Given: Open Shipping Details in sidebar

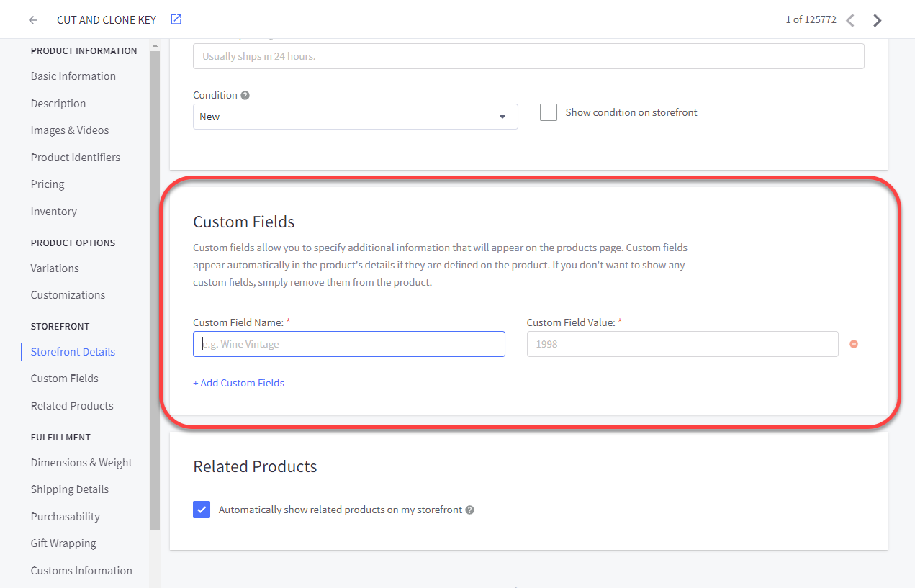Looking at the screenshot, I should click(x=70, y=489).
